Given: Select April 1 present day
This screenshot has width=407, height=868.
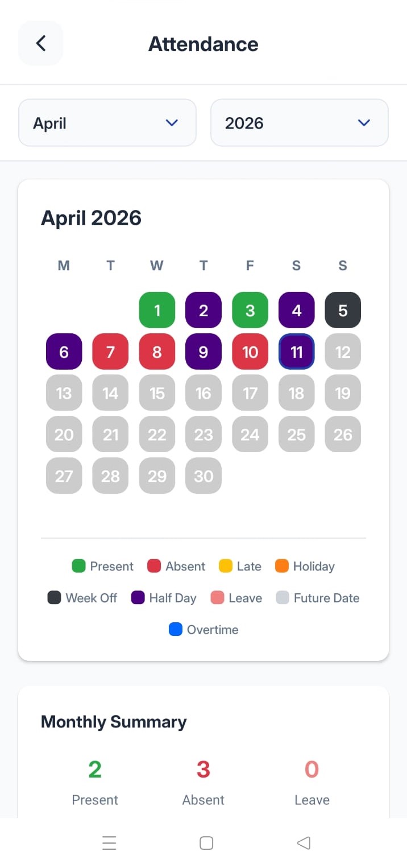Looking at the screenshot, I should click(157, 310).
